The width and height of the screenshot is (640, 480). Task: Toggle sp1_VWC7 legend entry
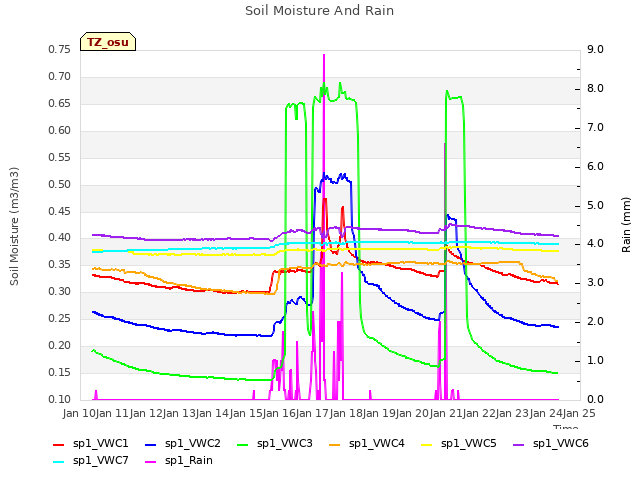pyautogui.click(x=91, y=461)
